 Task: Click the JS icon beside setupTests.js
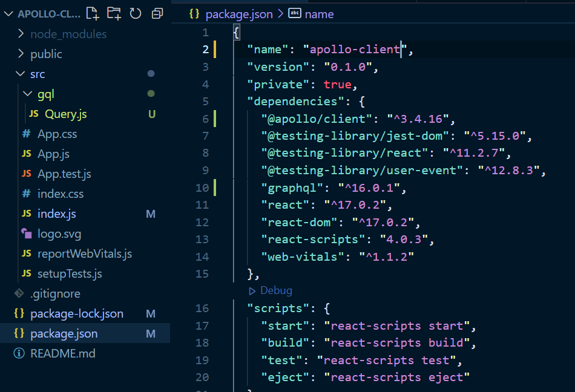(27, 273)
